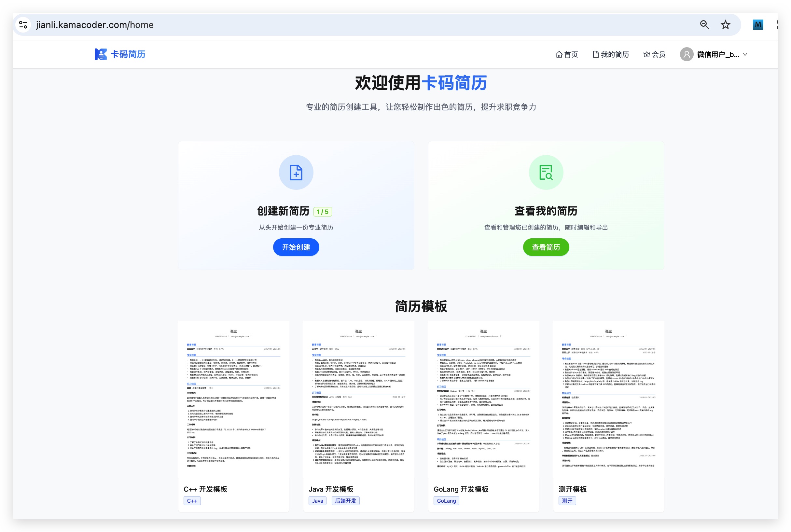
Task: Click the 后端开发 tag
Action: tap(345, 501)
